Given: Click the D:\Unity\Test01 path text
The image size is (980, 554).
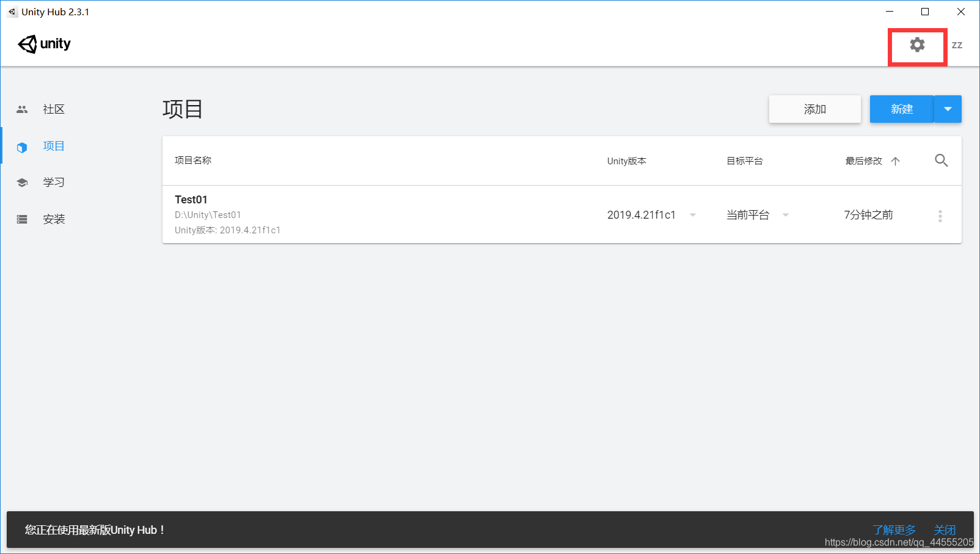Looking at the screenshot, I should point(208,215).
